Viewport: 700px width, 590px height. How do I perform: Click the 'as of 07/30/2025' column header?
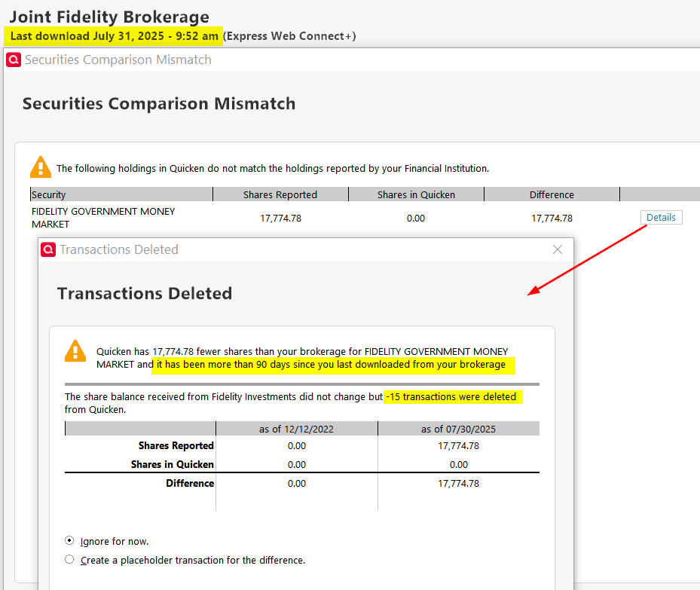pyautogui.click(x=458, y=429)
